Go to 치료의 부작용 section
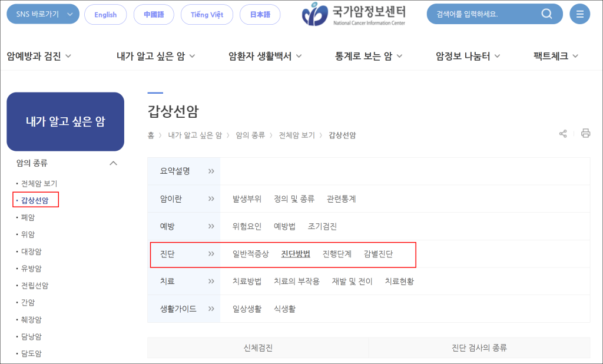603x364 pixels. click(296, 282)
